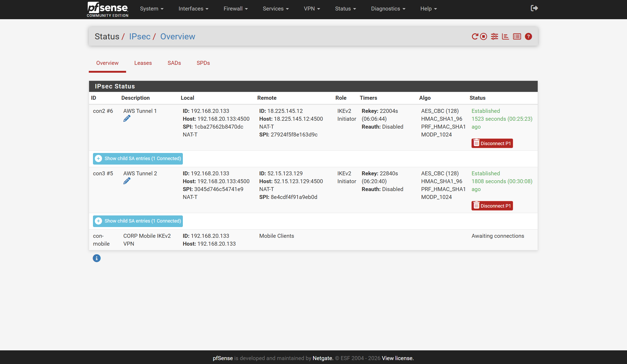Click the 'AWS Tunnel 2' description text

(140, 173)
